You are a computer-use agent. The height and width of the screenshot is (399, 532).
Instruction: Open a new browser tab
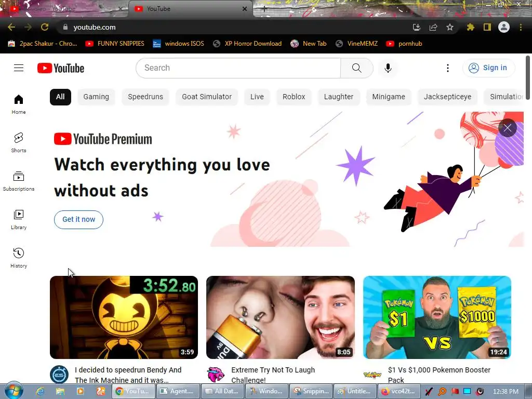pos(264,9)
